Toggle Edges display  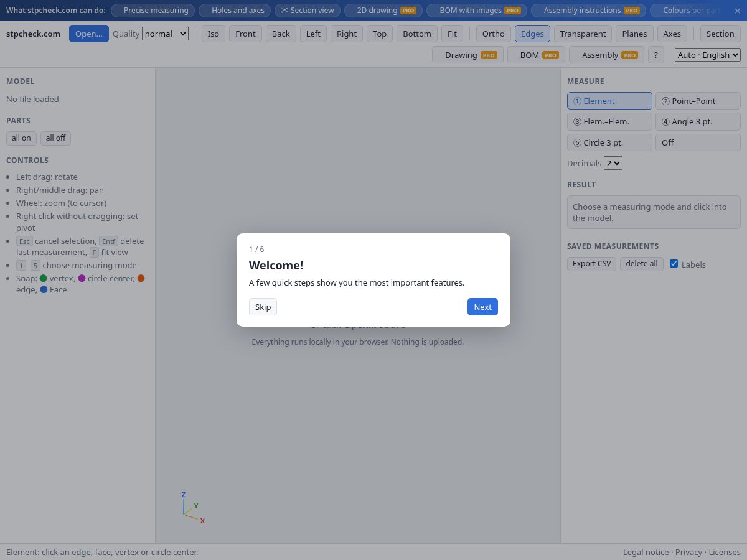click(x=532, y=34)
